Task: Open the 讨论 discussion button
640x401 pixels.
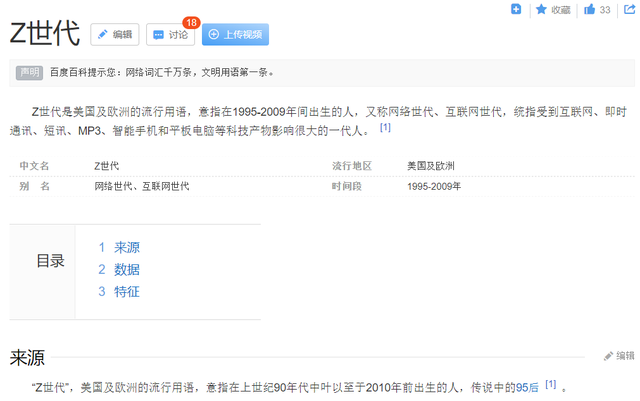Action: (x=170, y=34)
